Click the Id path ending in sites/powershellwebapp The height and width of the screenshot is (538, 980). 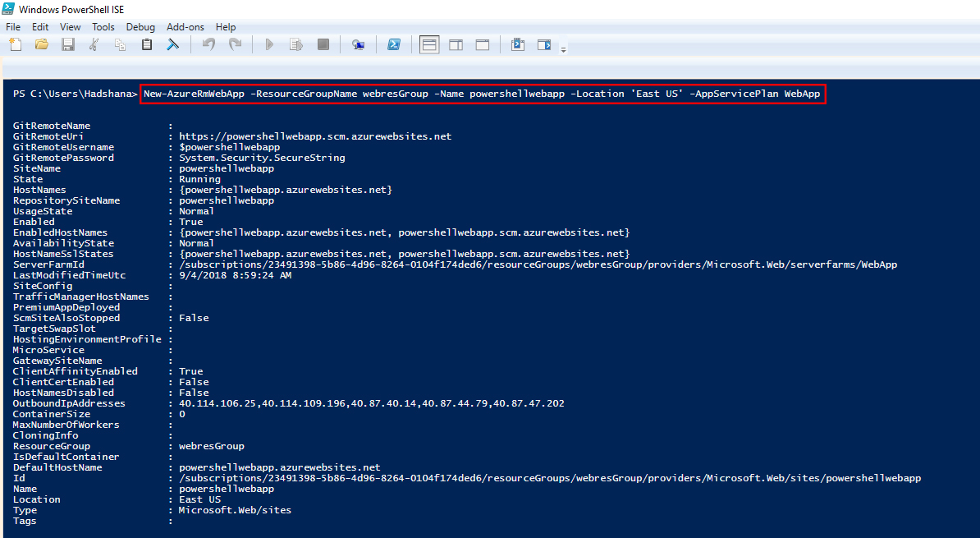(x=550, y=478)
